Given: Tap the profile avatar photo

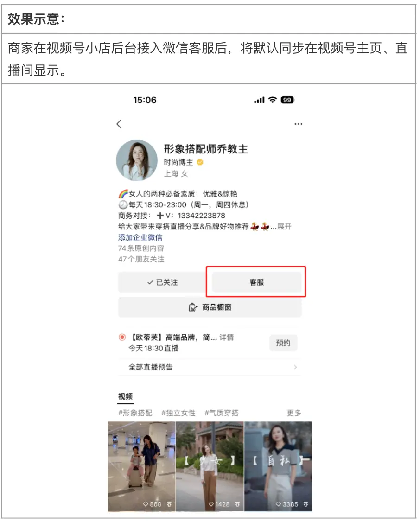Looking at the screenshot, I should tap(137, 160).
